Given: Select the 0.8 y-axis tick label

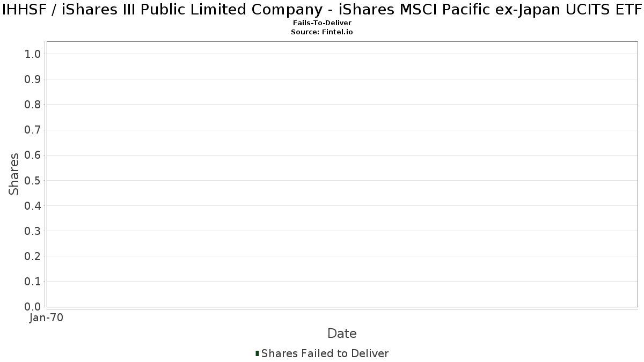Looking at the screenshot, I should (x=33, y=105).
